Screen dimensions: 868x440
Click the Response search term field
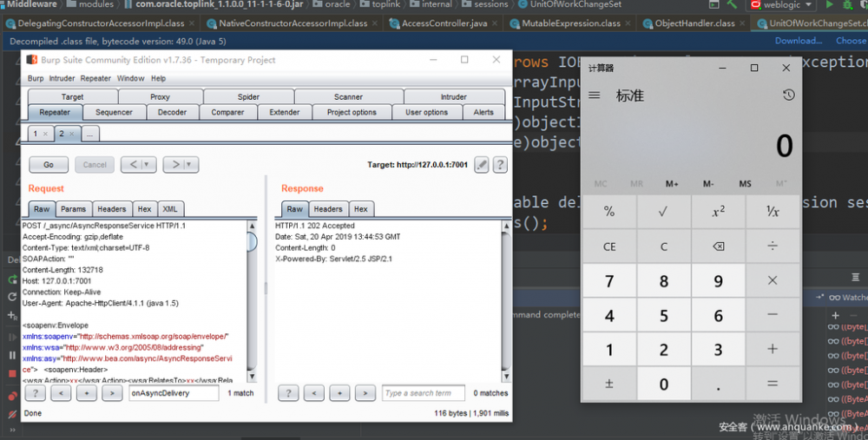tap(424, 393)
